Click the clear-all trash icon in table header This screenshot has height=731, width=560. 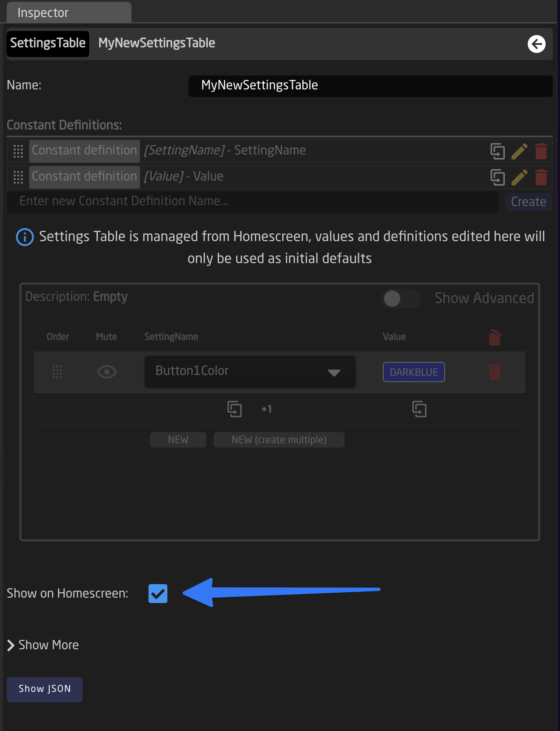coord(494,337)
